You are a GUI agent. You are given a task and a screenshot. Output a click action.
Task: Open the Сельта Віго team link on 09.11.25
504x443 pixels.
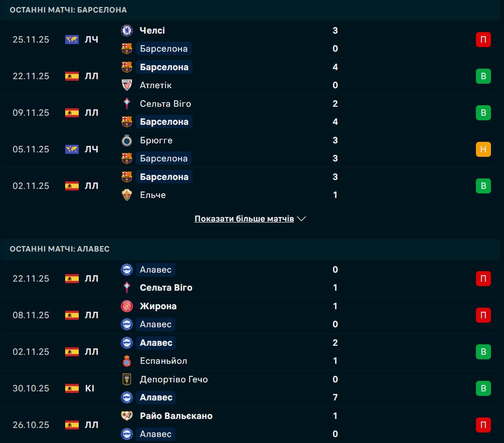click(x=165, y=104)
